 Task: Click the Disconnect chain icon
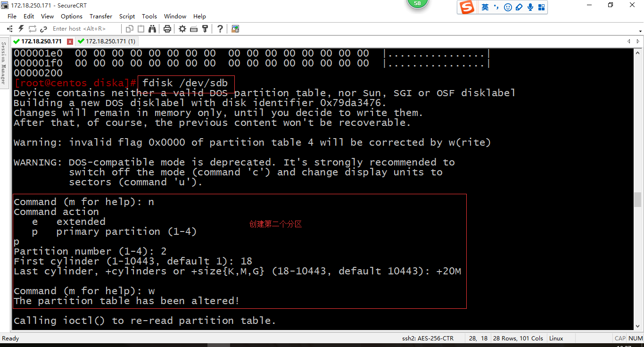click(x=43, y=29)
